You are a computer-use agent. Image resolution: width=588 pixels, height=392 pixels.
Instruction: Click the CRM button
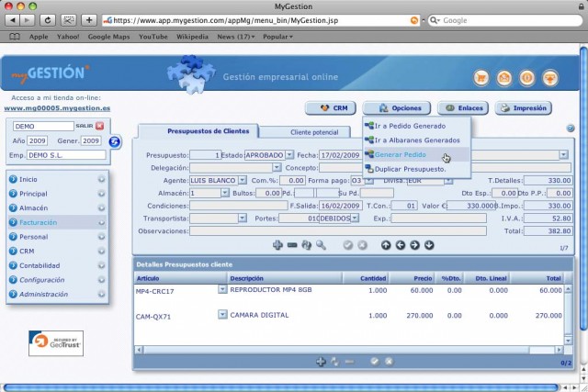[x=331, y=108]
